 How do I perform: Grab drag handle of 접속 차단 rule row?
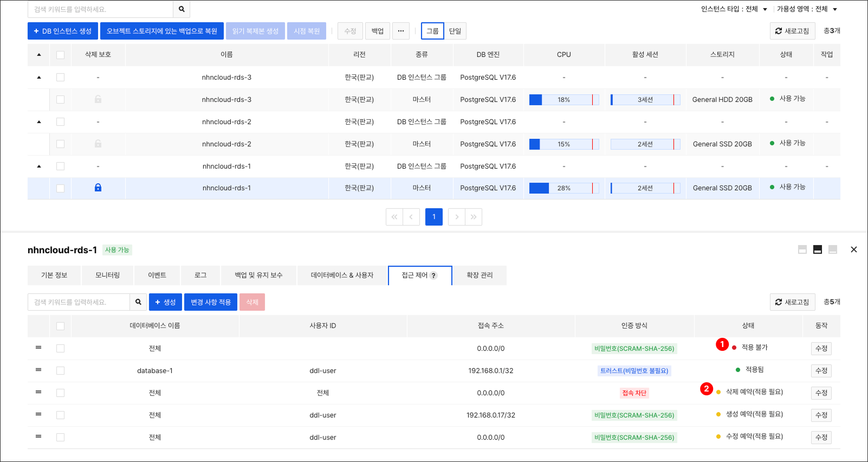click(38, 392)
